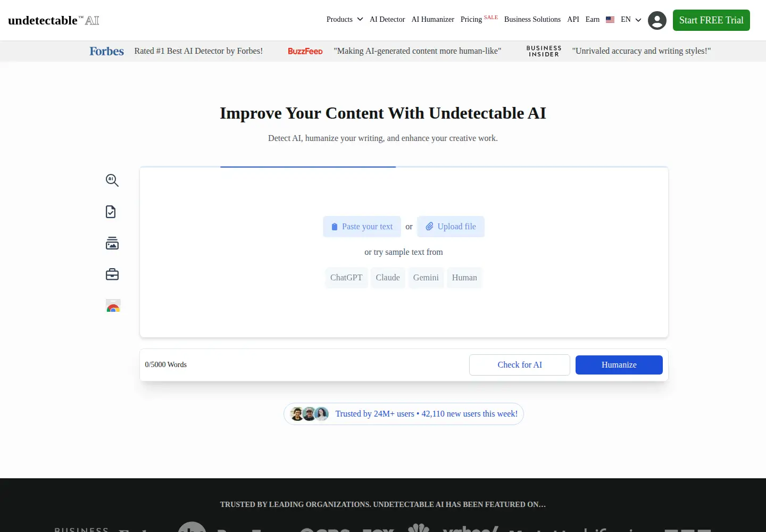Click the briefcase sidebar icon
The height and width of the screenshot is (532, 766).
point(112,275)
